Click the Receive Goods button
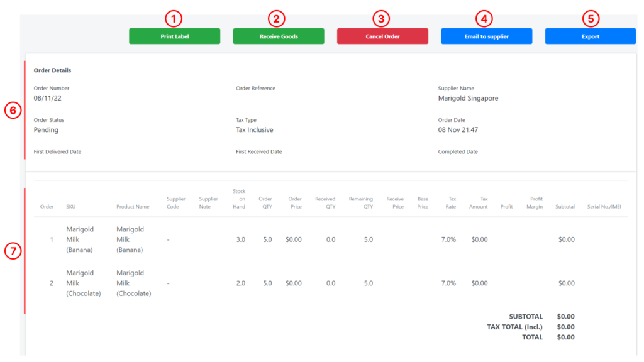The image size is (644, 362). [x=278, y=36]
